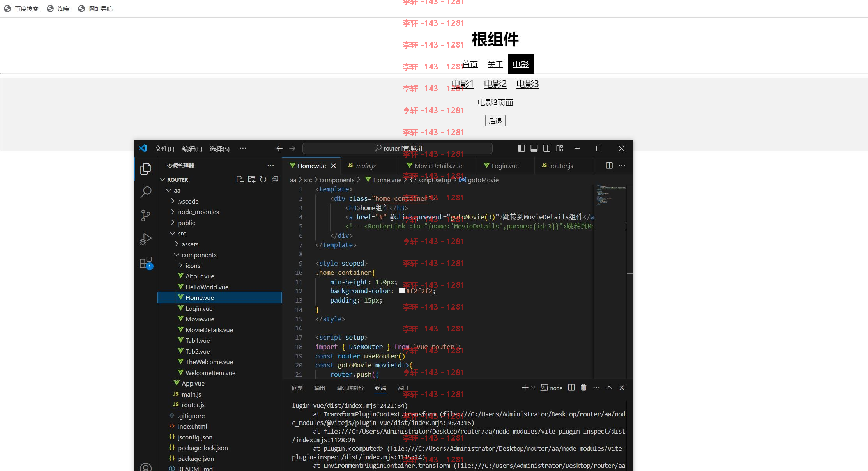Close the Home.vue editor tab
This screenshot has height=471, width=868.
333,166
